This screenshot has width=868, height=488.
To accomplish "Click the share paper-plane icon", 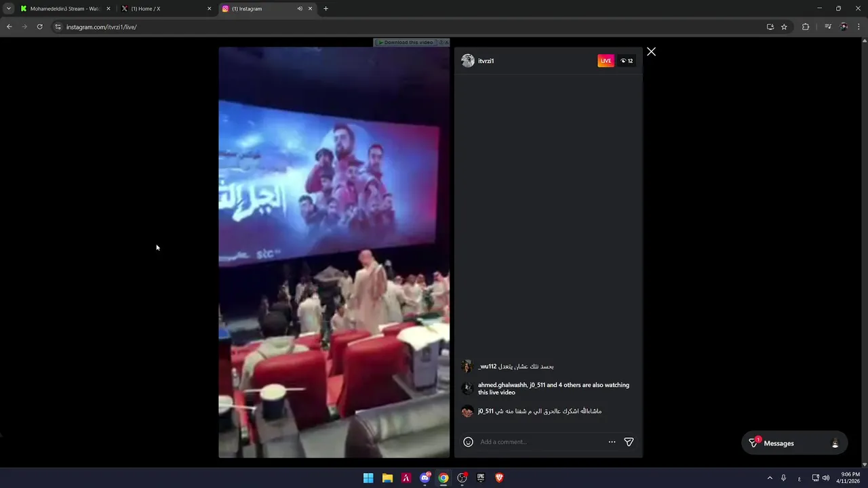I will click(629, 442).
